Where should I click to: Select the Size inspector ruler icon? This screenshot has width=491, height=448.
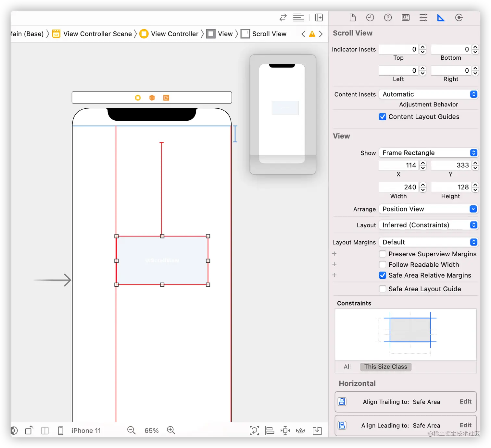pos(441,18)
